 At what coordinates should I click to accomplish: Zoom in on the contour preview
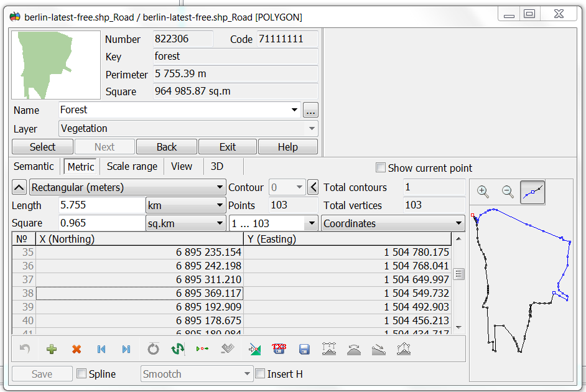tap(483, 192)
